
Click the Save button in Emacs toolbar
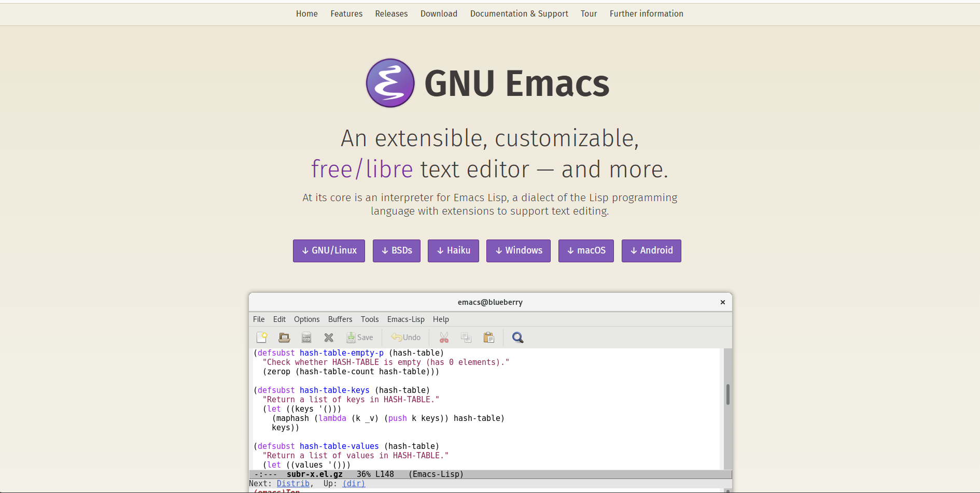tap(360, 337)
